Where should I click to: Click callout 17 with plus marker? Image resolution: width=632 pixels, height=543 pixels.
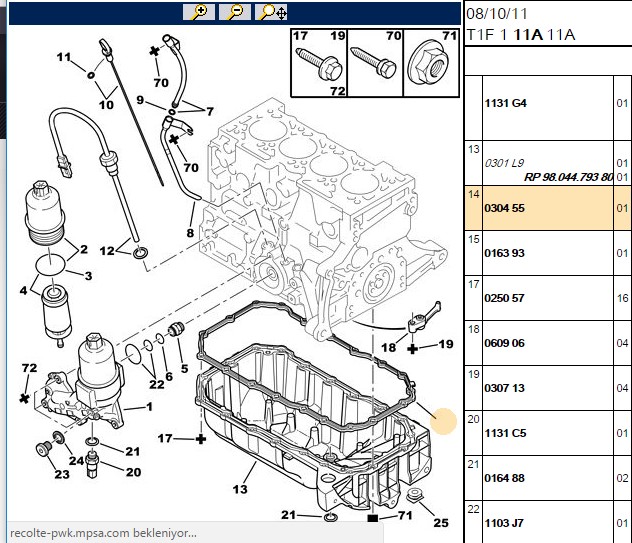point(165,438)
